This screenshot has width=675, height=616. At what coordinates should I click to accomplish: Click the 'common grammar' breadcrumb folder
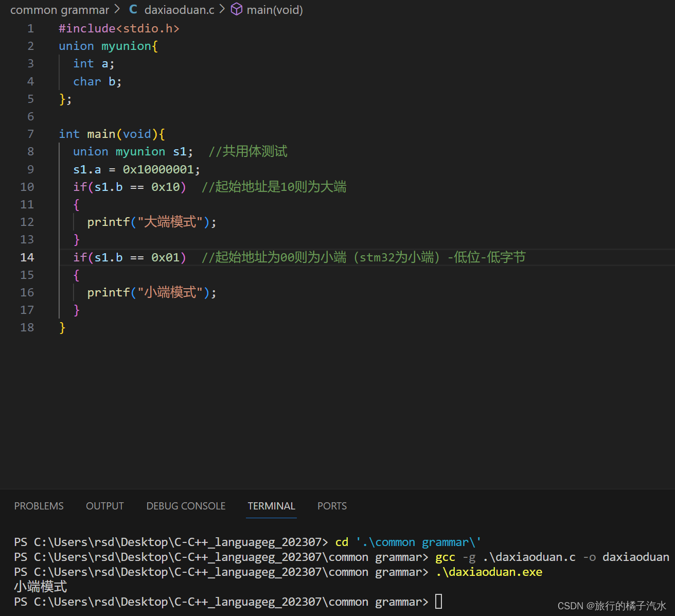(60, 10)
